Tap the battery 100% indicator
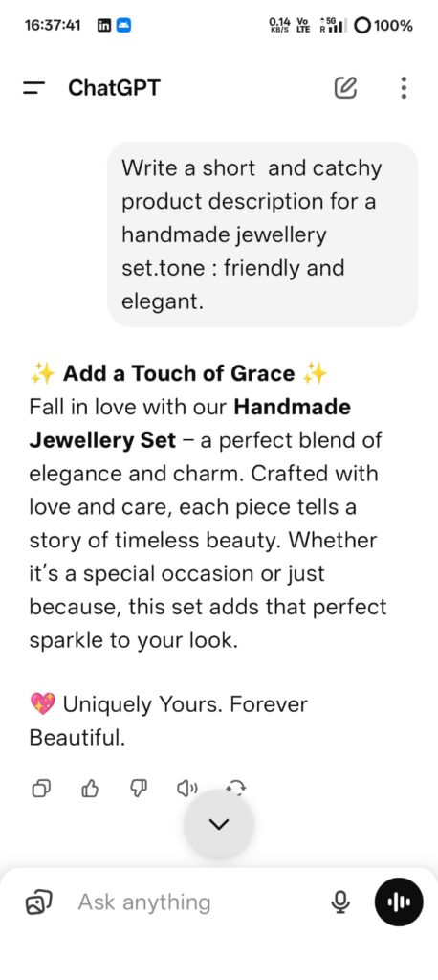This screenshot has height=980, width=438. [x=383, y=26]
